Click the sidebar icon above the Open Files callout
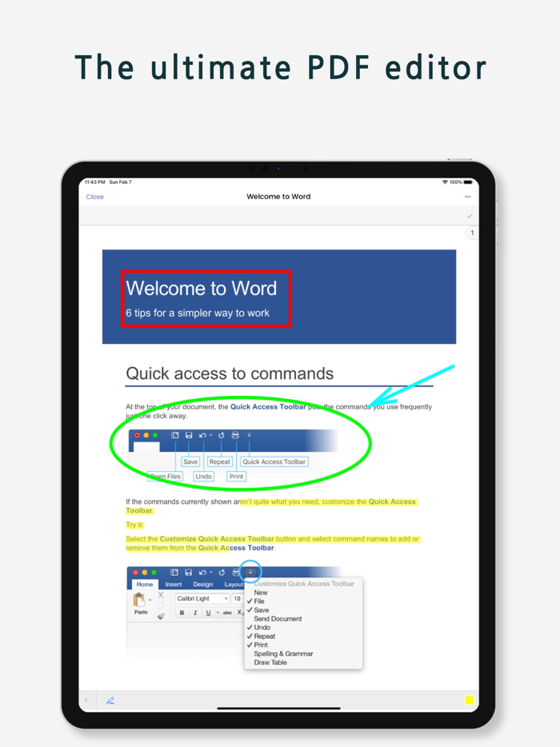560x747 pixels. point(175,435)
